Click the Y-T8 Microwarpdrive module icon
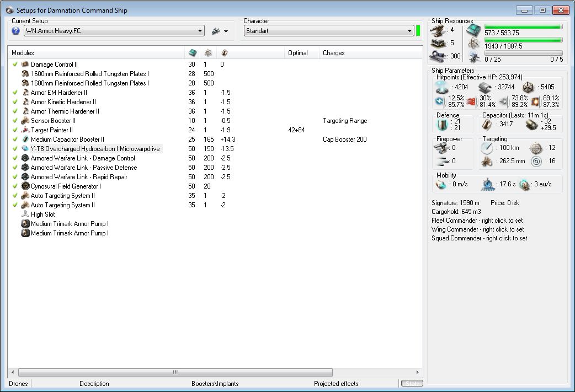The width and height of the screenshot is (575, 392). pyautogui.click(x=25, y=149)
